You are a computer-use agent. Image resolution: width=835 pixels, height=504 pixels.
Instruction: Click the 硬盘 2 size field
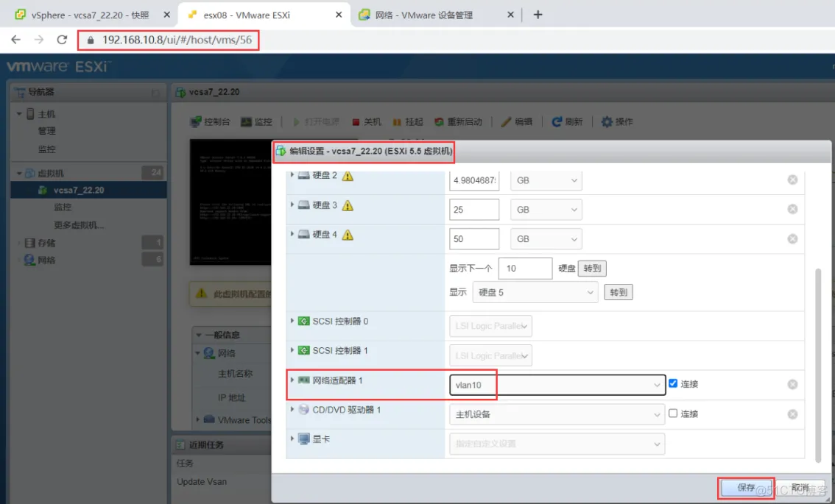[x=474, y=180]
